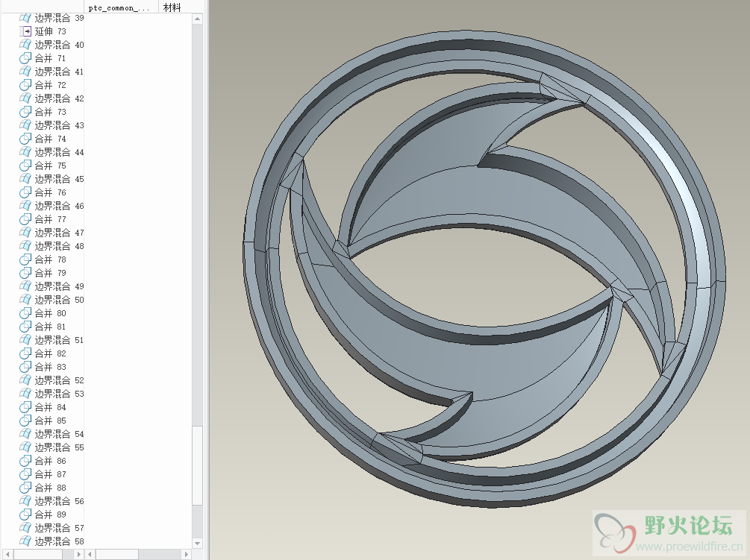Select the 边界混合 50 feature label

(x=59, y=300)
